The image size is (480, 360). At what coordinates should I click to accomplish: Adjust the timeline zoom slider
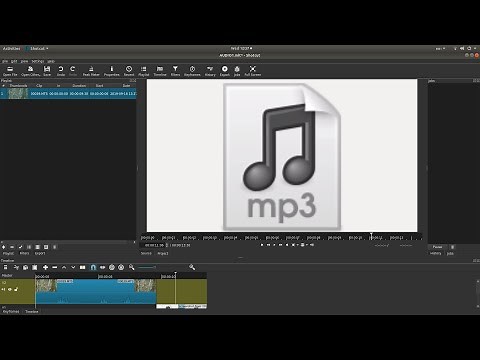pos(147,267)
